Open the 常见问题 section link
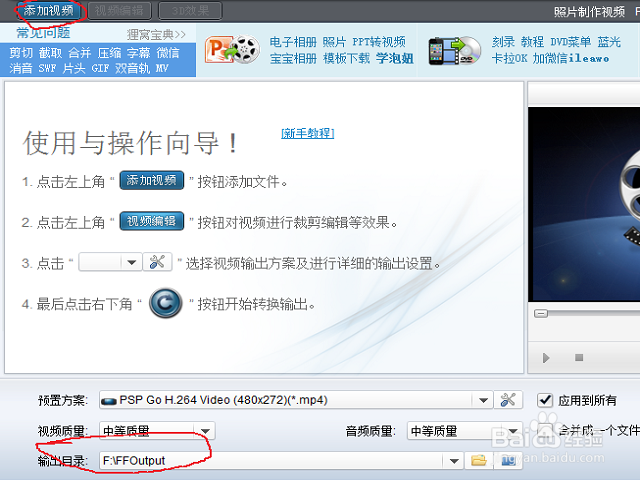 (x=43, y=33)
